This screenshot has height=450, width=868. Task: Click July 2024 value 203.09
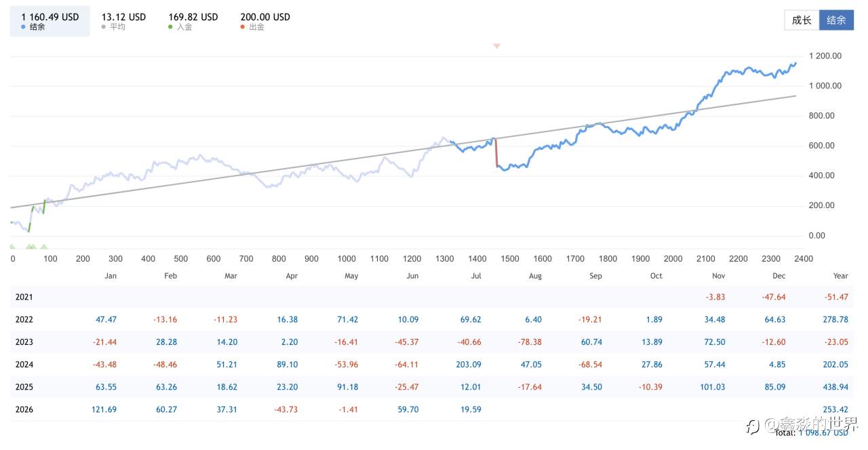pos(469,365)
